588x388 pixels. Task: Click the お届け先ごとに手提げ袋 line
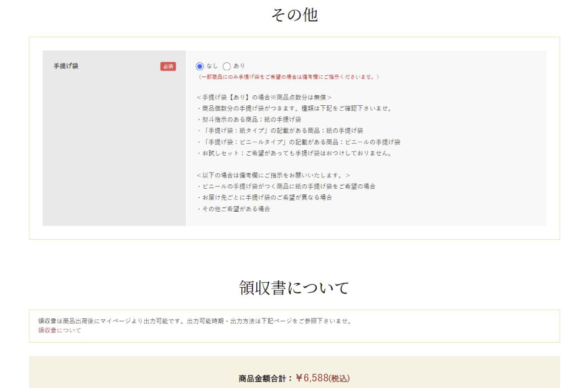tap(264, 197)
